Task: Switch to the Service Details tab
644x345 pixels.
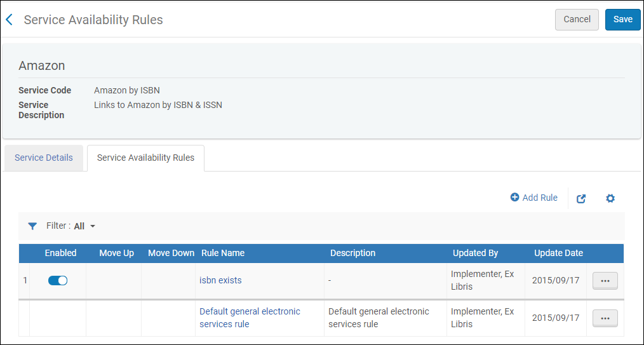Action: coord(44,158)
